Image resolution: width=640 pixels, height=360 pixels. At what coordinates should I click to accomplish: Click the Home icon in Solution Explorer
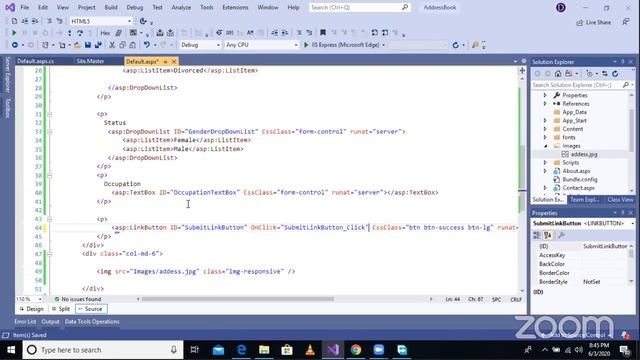[x=558, y=74]
